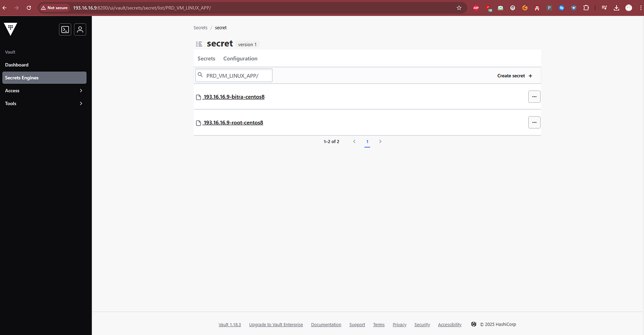Click the file icon beside 193.16.16.9-root-centos8
This screenshot has height=335, width=644.
point(199,122)
